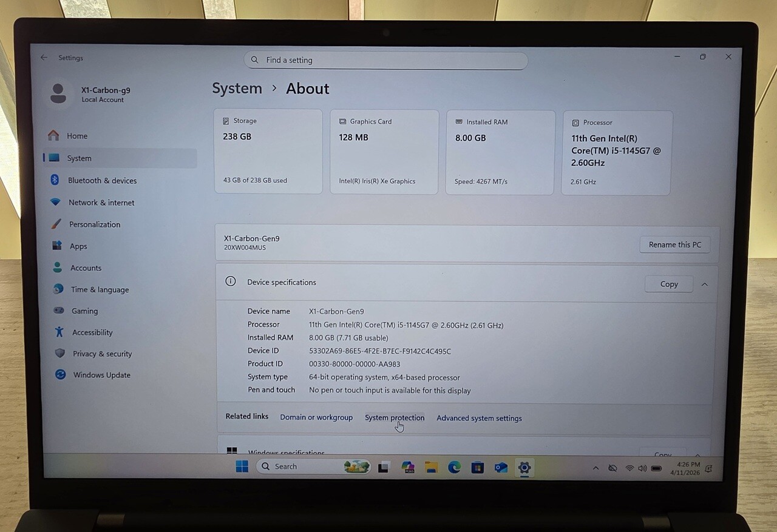Click the Domain or workgroup link
Screen dimensions: 777x532
pyautogui.click(x=316, y=417)
